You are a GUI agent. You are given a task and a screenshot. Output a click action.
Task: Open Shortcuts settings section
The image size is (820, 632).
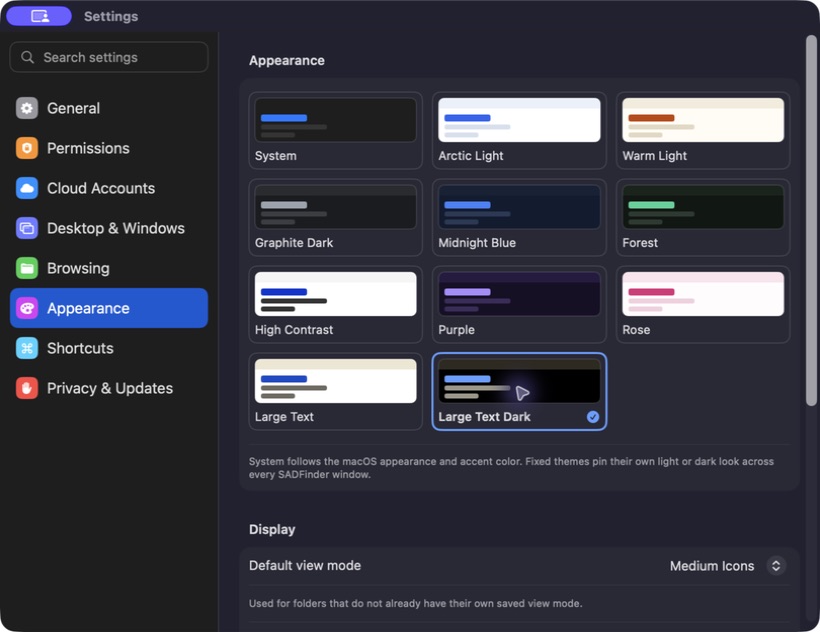tap(109, 348)
